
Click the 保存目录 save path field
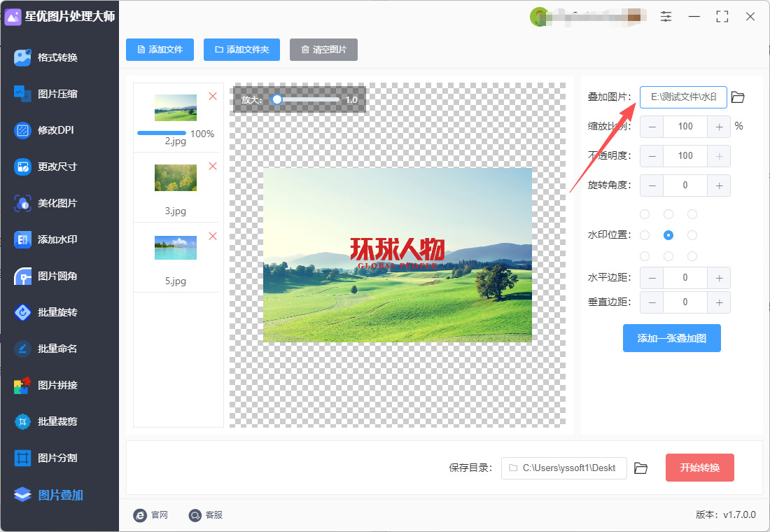[563, 468]
